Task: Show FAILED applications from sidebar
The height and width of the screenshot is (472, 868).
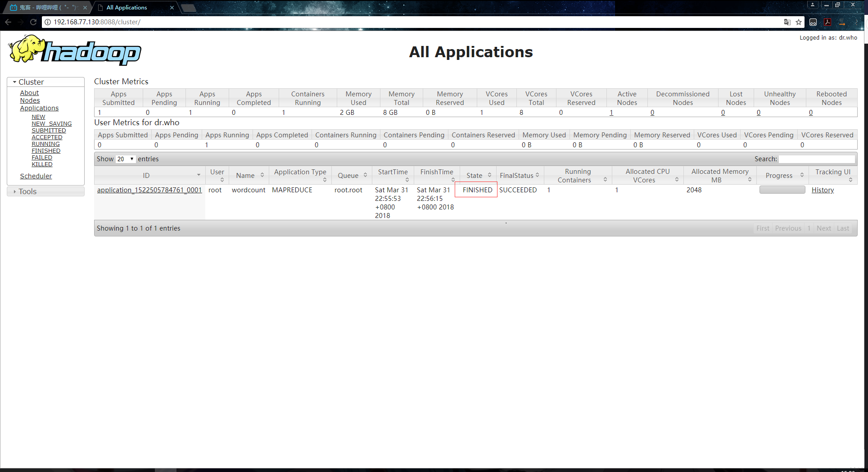Action: point(42,157)
